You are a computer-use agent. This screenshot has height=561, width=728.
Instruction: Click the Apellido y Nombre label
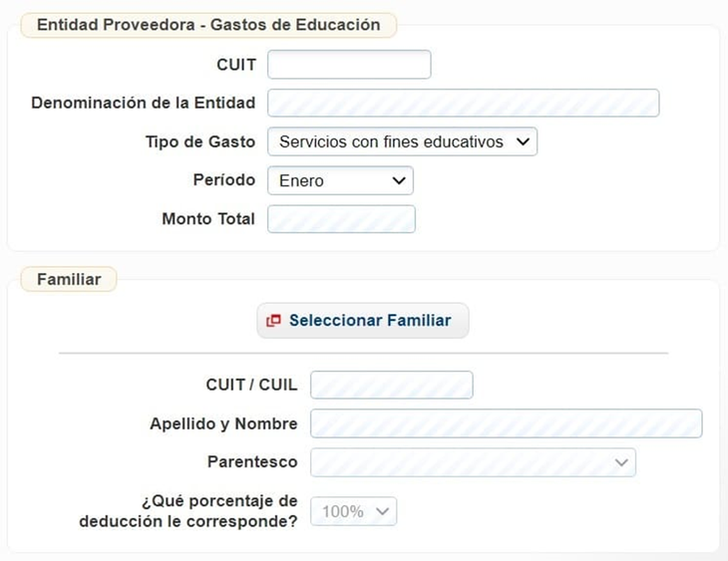point(223,423)
